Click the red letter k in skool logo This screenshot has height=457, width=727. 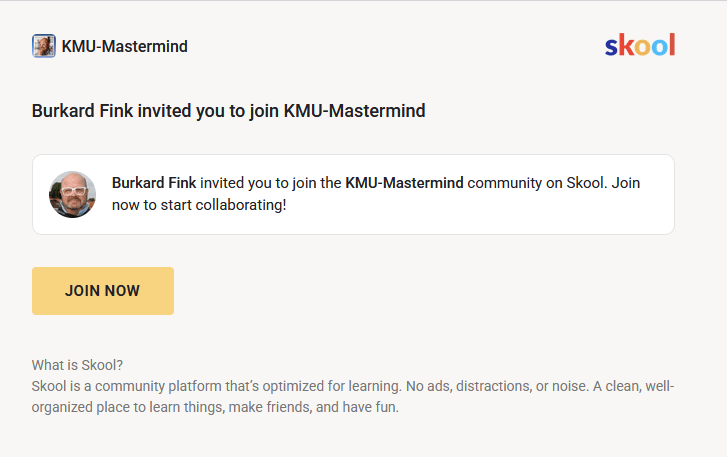pyautogui.click(x=626, y=45)
